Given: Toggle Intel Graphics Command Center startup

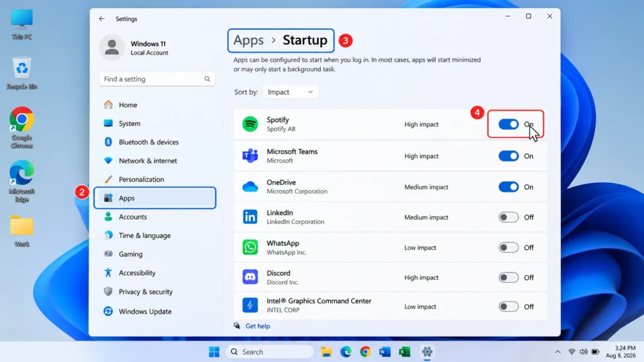Looking at the screenshot, I should [x=508, y=307].
